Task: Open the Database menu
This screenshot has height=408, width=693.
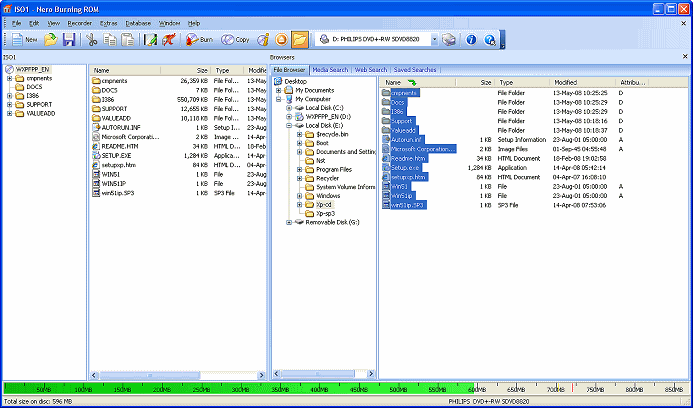Action: 138,23
